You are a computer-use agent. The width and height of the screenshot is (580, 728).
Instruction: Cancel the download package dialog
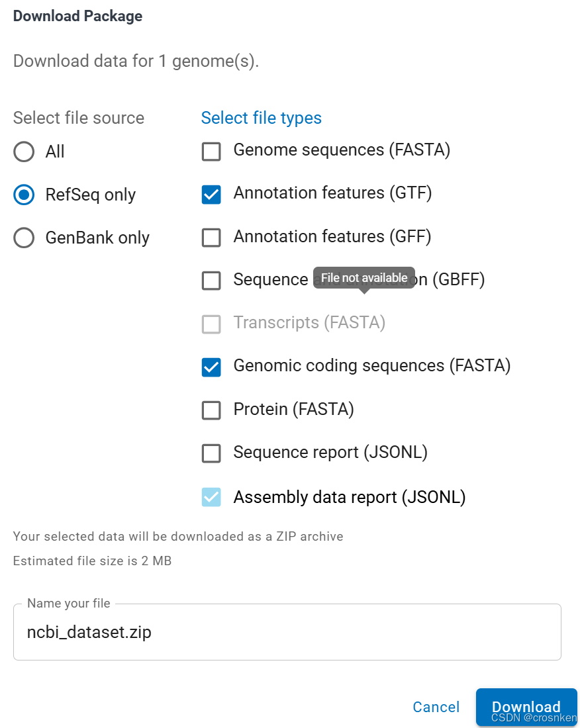pos(436,707)
